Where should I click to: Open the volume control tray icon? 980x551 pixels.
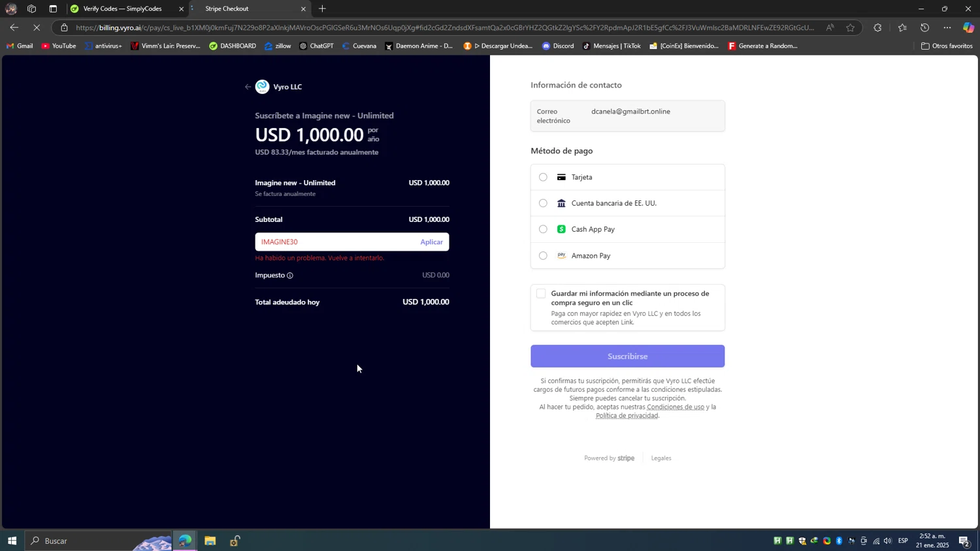887,541
